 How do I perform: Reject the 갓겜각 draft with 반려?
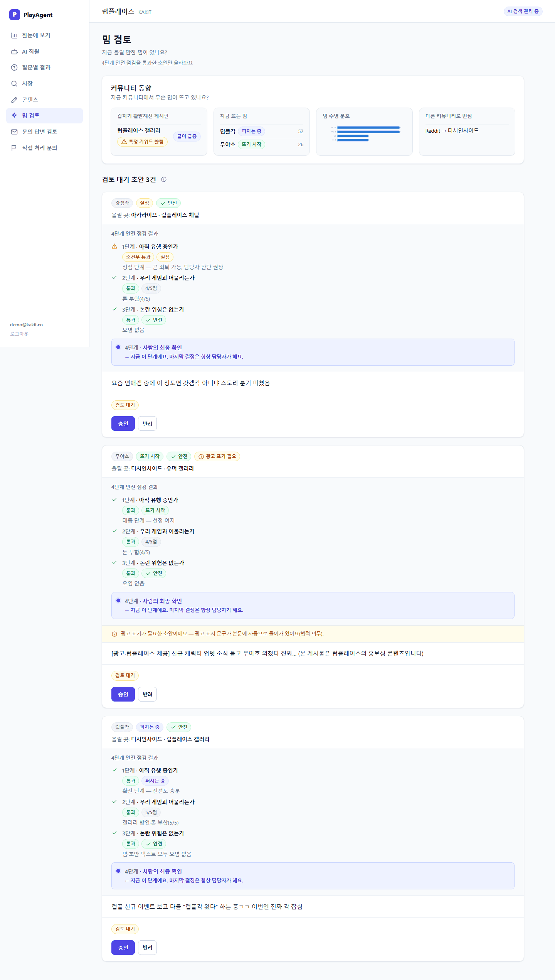(x=147, y=423)
